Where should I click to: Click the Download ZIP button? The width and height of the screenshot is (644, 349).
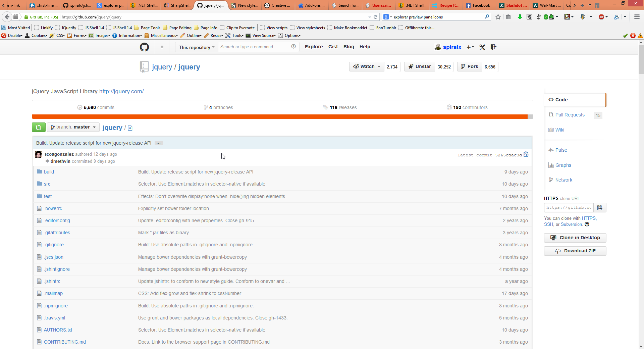(x=575, y=251)
